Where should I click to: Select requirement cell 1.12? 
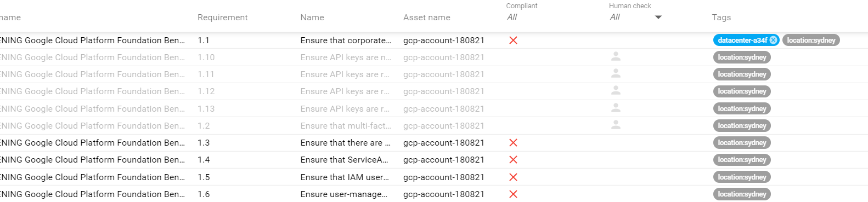pyautogui.click(x=206, y=91)
